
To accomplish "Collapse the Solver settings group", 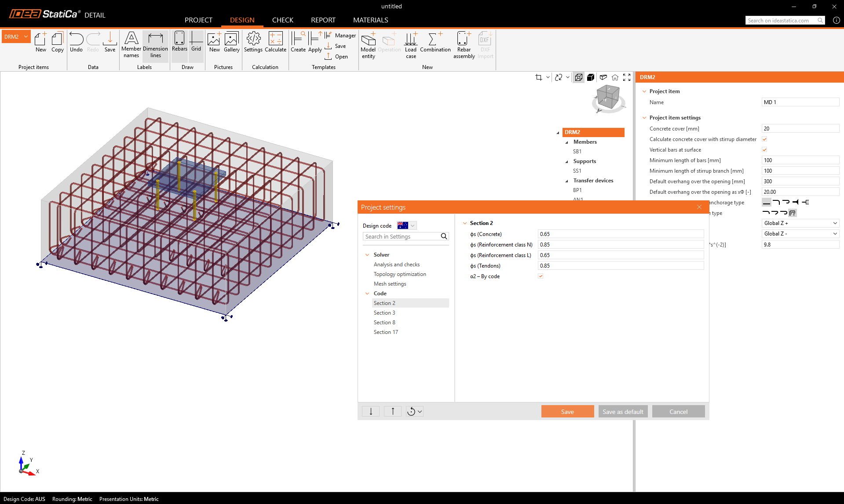I will coord(367,255).
